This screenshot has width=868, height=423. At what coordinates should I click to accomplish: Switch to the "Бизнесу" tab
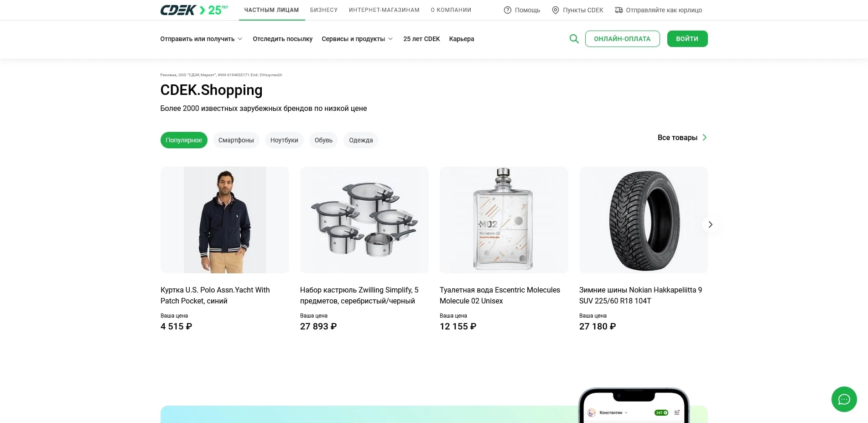click(x=324, y=10)
